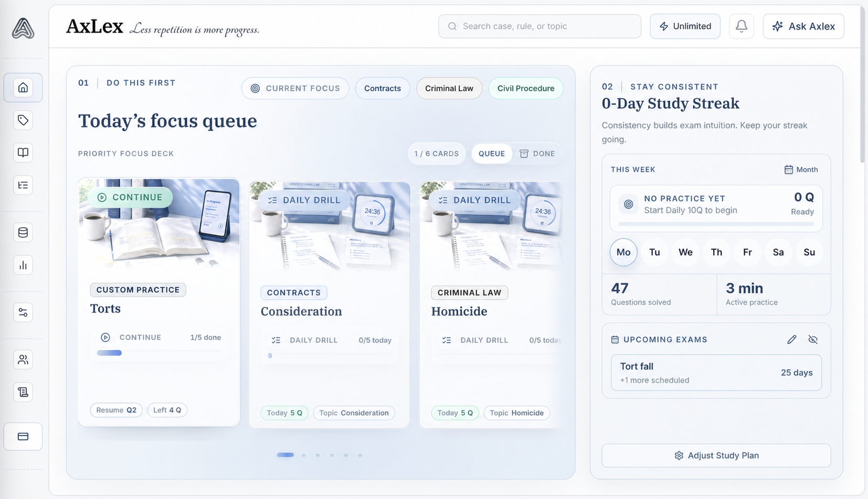This screenshot has height=499, width=868.
Task: Click the target icon in No Practice Yet card
Action: 628,204
